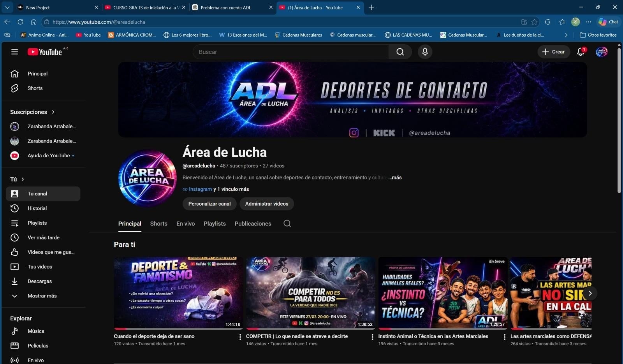Image resolution: width=623 pixels, height=364 pixels.
Task: Open the Copilot Chat button
Action: coord(608,22)
